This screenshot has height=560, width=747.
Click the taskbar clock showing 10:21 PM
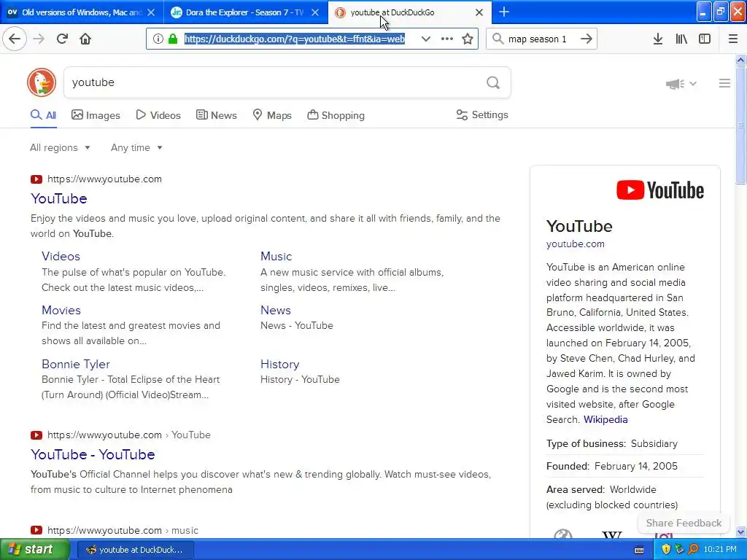720,549
